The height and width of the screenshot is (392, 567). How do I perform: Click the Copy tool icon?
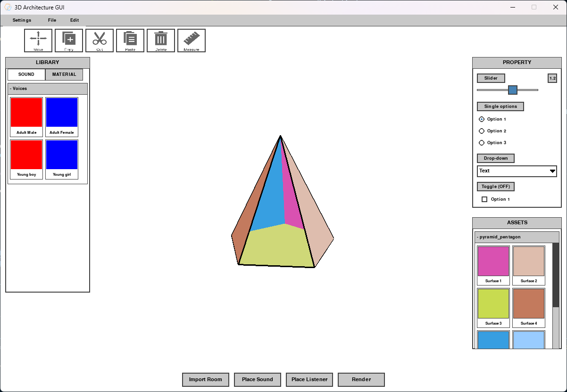68,40
